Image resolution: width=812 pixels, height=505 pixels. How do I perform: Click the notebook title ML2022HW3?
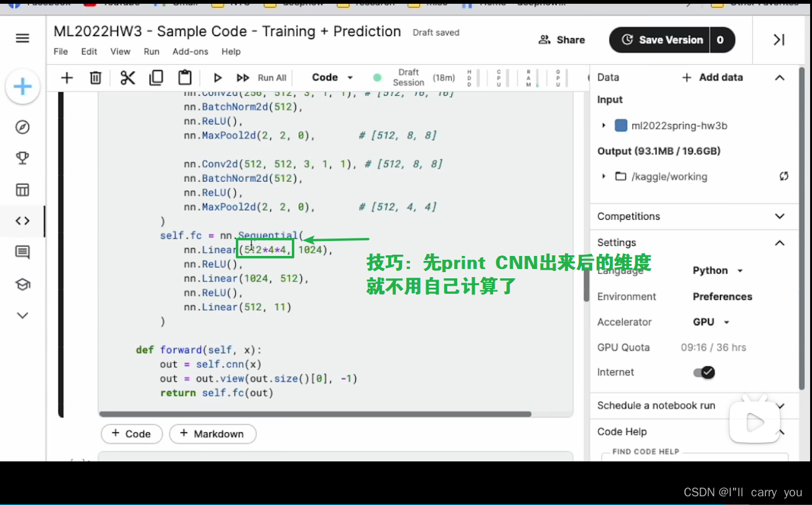point(227,31)
